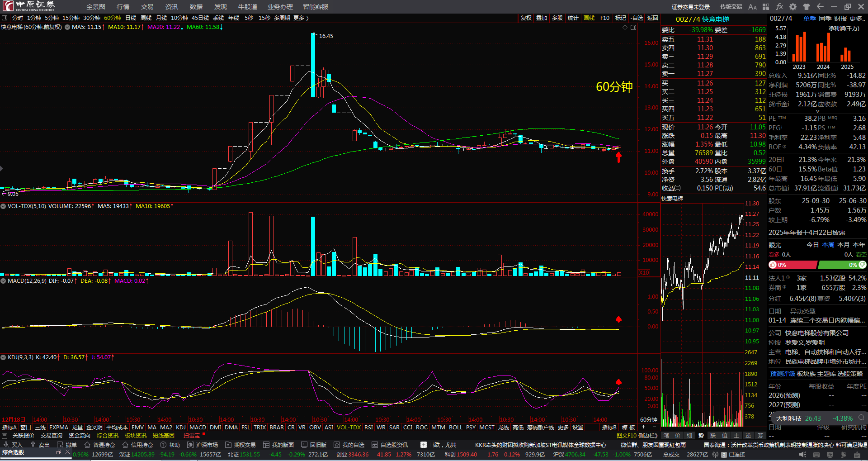The width and height of the screenshot is (868, 461).
Task: Toggle the 统计 statistics button
Action: (573, 18)
